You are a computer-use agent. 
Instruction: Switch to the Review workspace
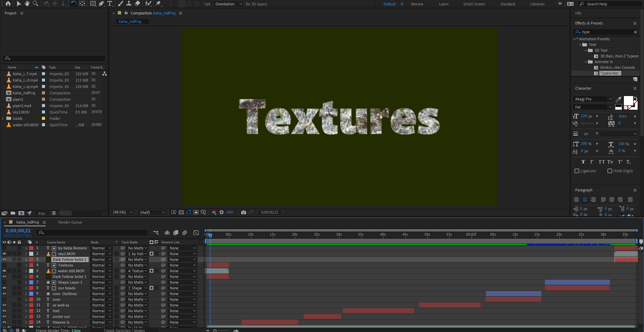417,4
